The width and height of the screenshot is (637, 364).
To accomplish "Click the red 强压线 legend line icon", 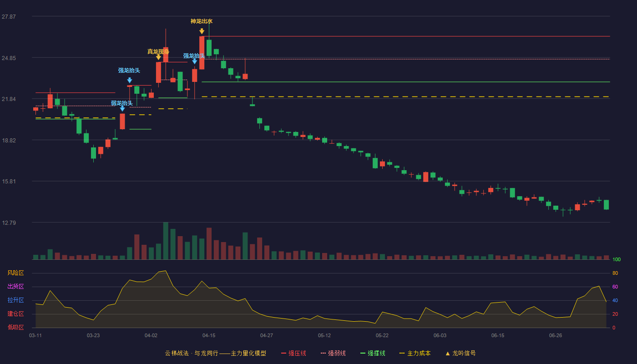I will [283, 354].
